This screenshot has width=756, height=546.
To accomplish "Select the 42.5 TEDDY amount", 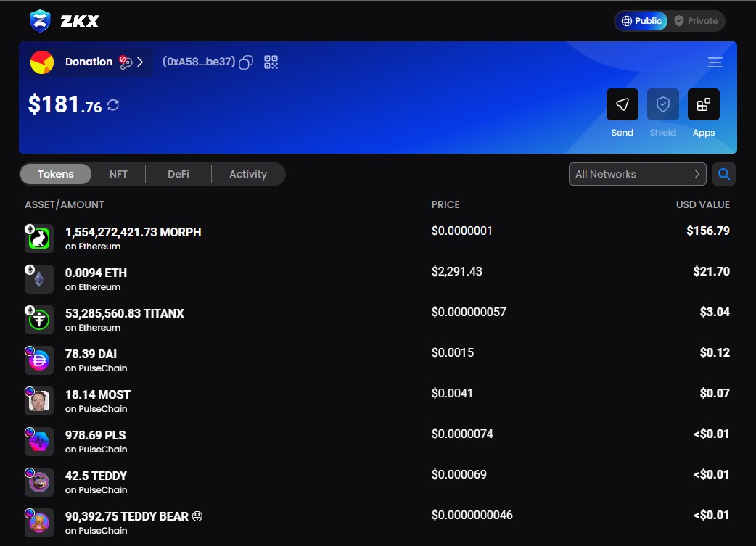I will tap(96, 476).
